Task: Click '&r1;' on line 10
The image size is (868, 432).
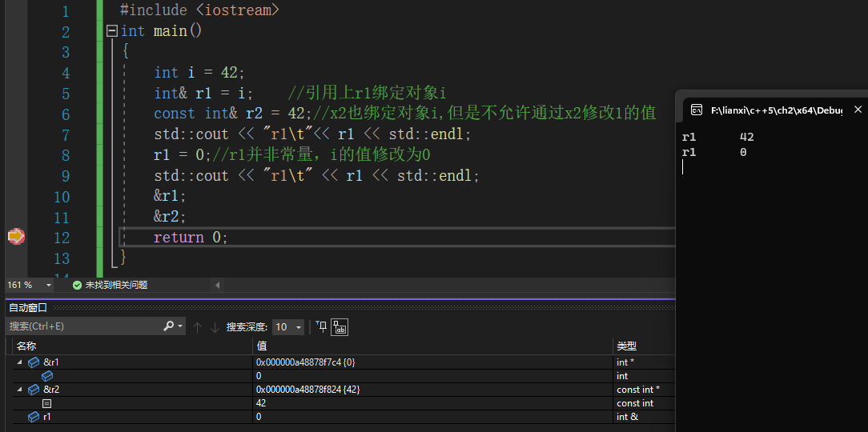Action: (x=170, y=196)
